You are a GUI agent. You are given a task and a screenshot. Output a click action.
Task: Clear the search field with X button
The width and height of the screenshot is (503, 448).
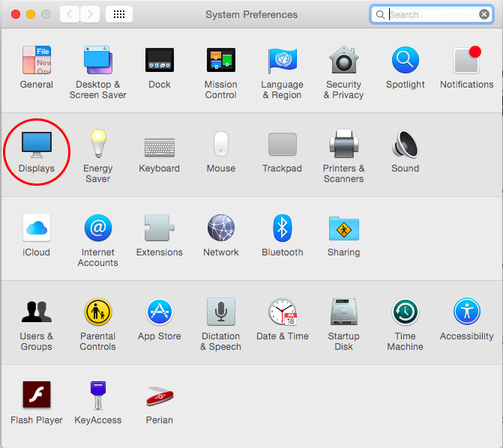pyautogui.click(x=484, y=14)
